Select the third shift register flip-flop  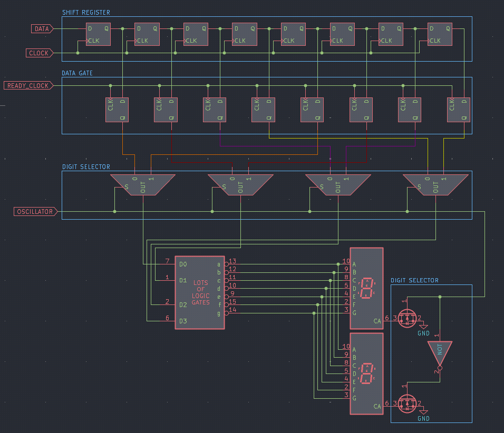pos(196,34)
